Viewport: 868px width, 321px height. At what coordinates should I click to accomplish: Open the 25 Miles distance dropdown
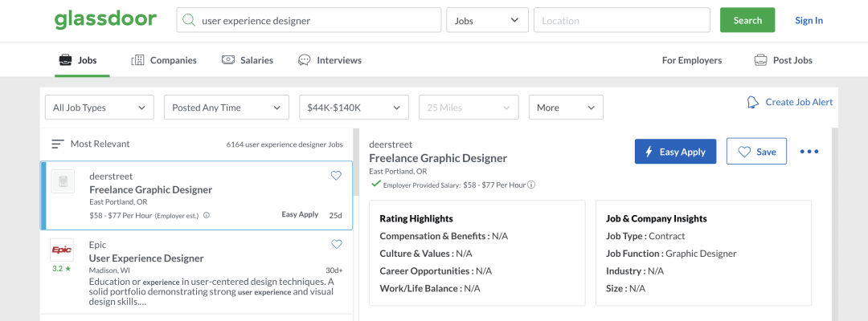[x=469, y=108]
